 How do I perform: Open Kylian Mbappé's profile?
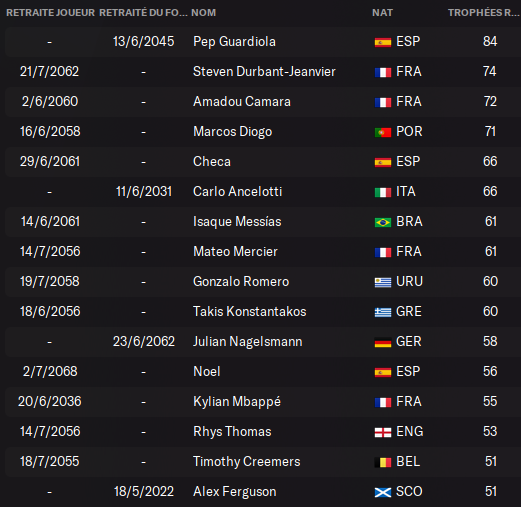237,402
